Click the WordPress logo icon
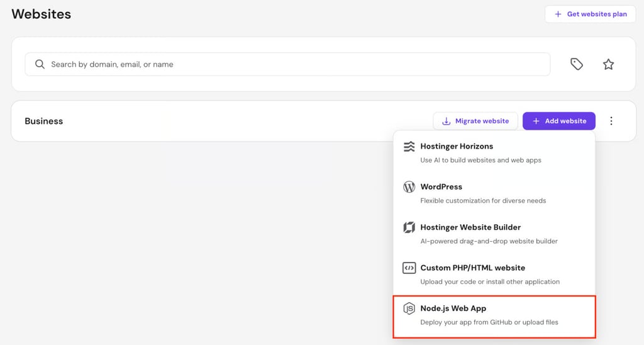644x345 pixels. pyautogui.click(x=409, y=187)
